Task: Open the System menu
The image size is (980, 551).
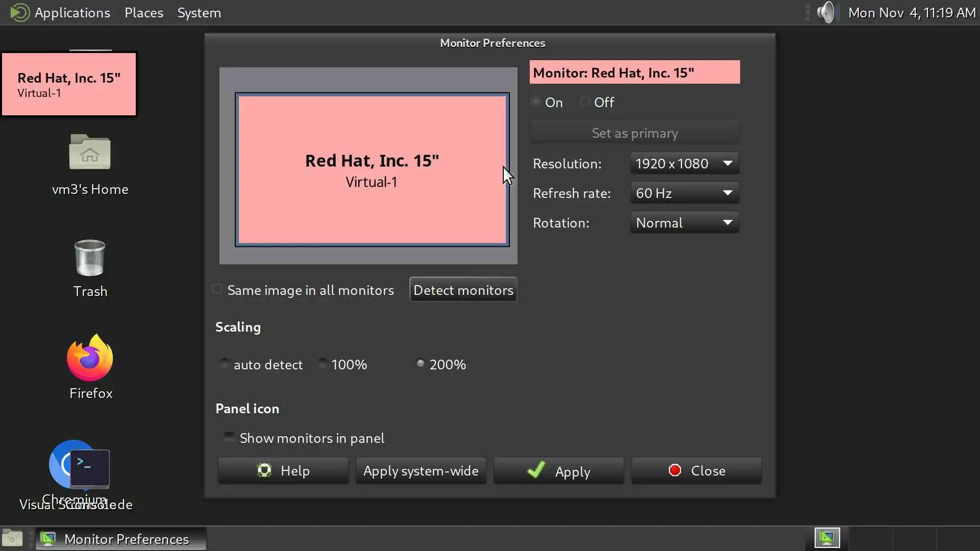Action: [x=199, y=12]
